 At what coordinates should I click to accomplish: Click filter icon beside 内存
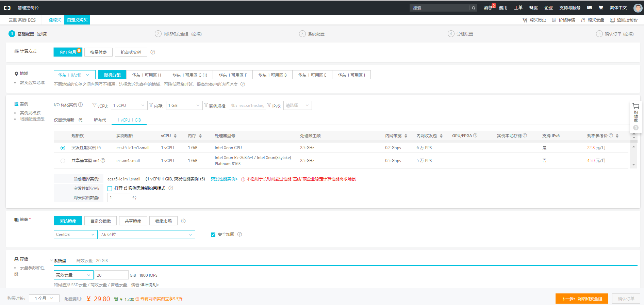pos(151,105)
